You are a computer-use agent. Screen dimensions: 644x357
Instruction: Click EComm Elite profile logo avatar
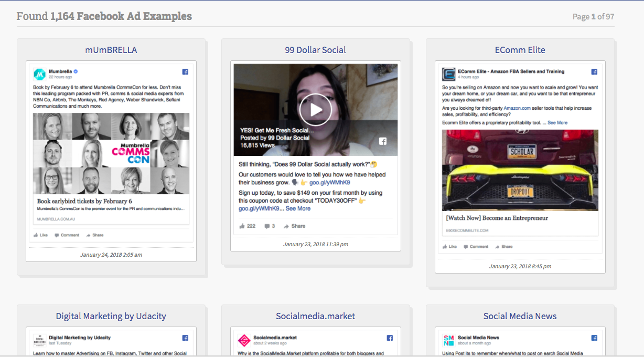(x=448, y=74)
